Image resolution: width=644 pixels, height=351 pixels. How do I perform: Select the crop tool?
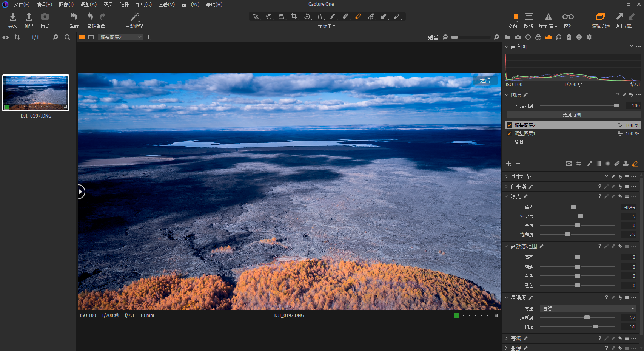tap(294, 17)
